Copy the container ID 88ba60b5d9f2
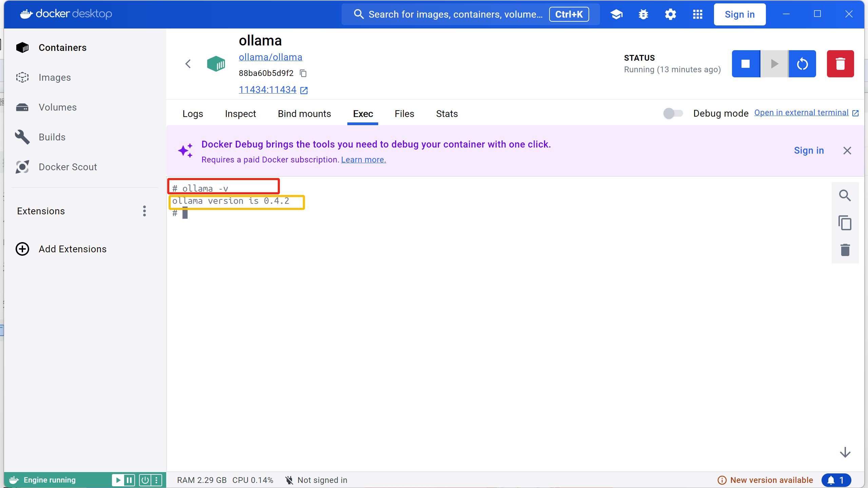This screenshot has width=868, height=488. tap(303, 73)
